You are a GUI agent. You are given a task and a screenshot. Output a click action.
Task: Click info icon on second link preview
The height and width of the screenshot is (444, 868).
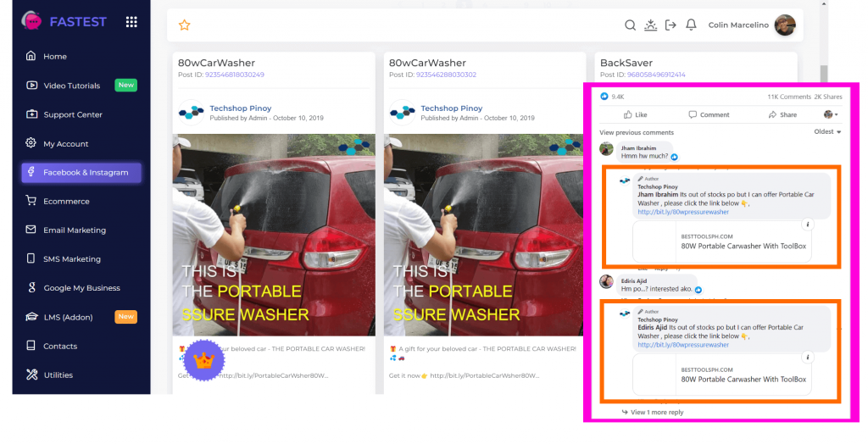[808, 357]
